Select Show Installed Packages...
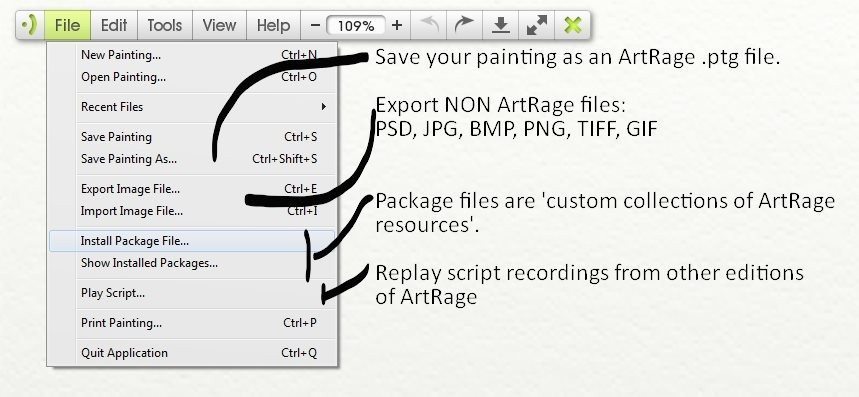The height and width of the screenshot is (397, 859). click(192, 263)
